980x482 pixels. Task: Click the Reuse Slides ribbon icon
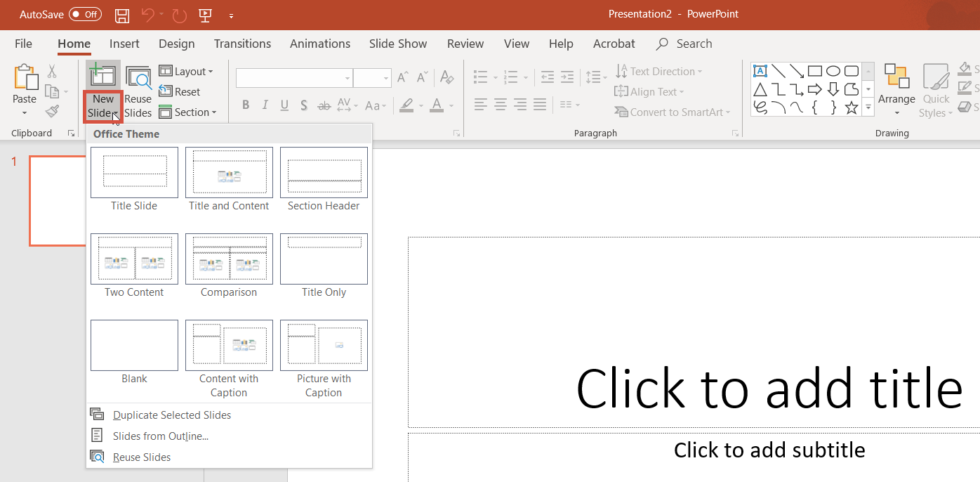(138, 91)
